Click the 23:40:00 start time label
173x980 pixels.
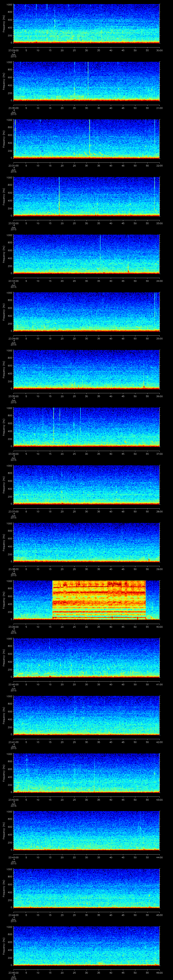pos(13,685)
